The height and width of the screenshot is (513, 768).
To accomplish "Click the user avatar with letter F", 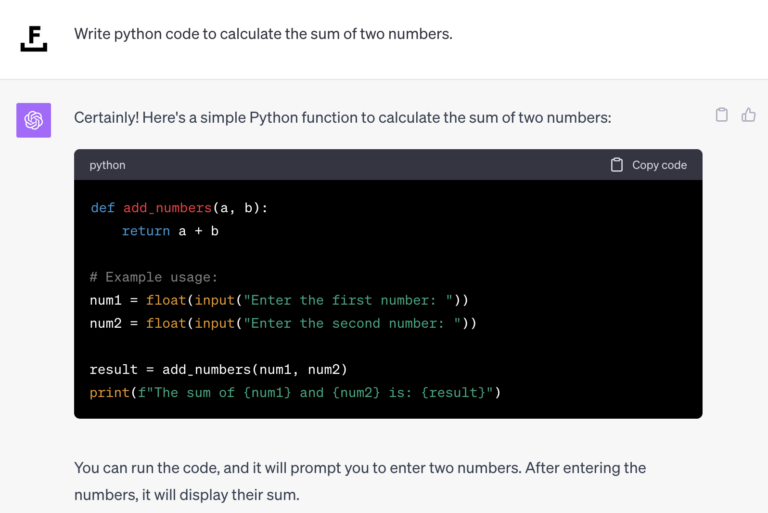I will click(34, 37).
